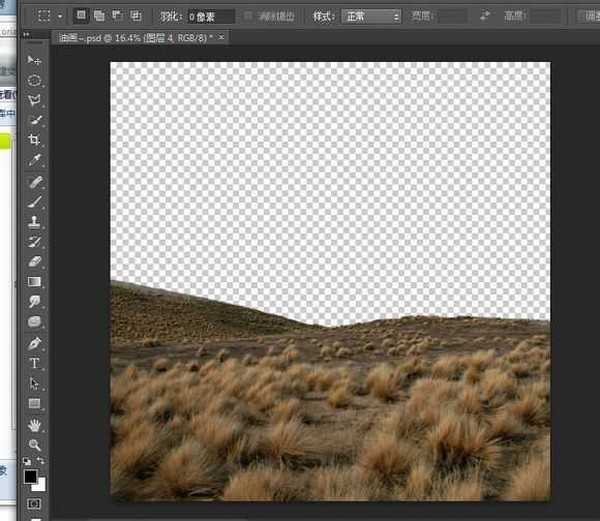Click the 羽化 feather input field
This screenshot has width=600, height=521.
pyautogui.click(x=211, y=16)
